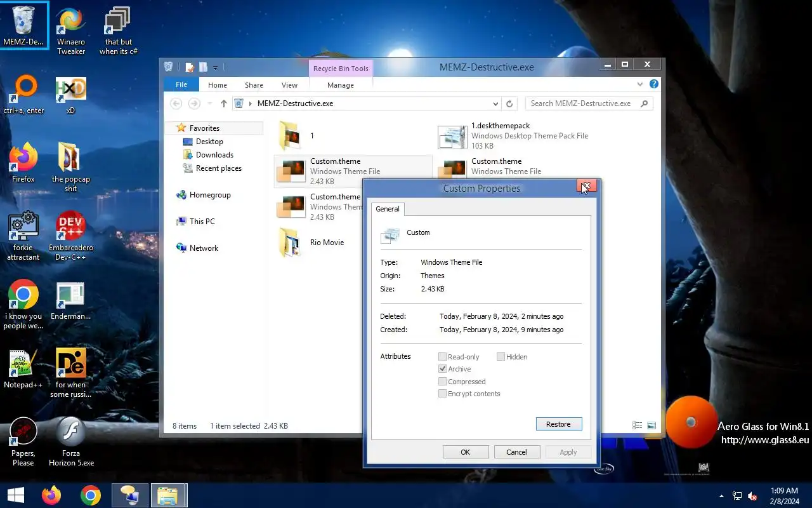The image size is (812, 508).
Task: Toggle the Encrypt contents checkbox
Action: pyautogui.click(x=442, y=394)
